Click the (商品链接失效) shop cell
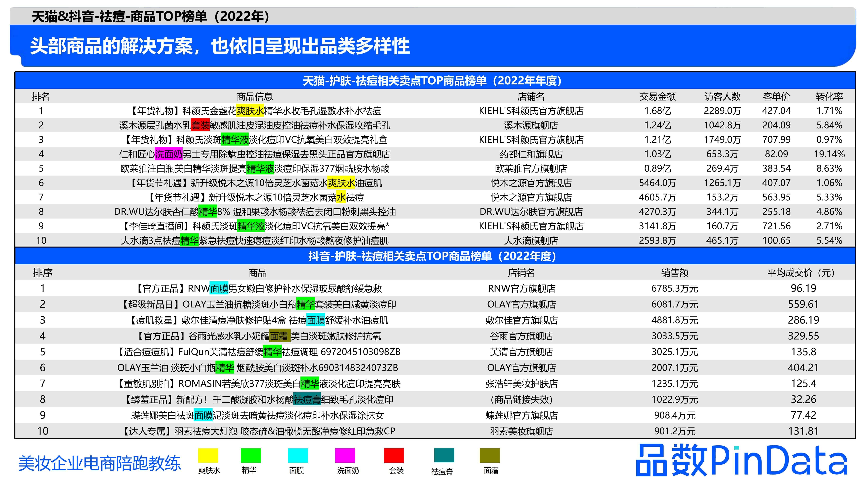This screenshot has width=868, height=488. (x=522, y=399)
